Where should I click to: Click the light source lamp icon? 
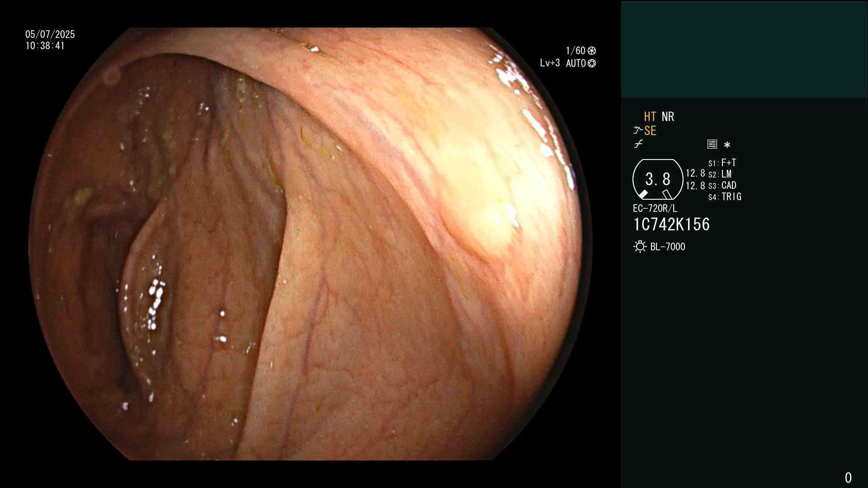[640, 247]
